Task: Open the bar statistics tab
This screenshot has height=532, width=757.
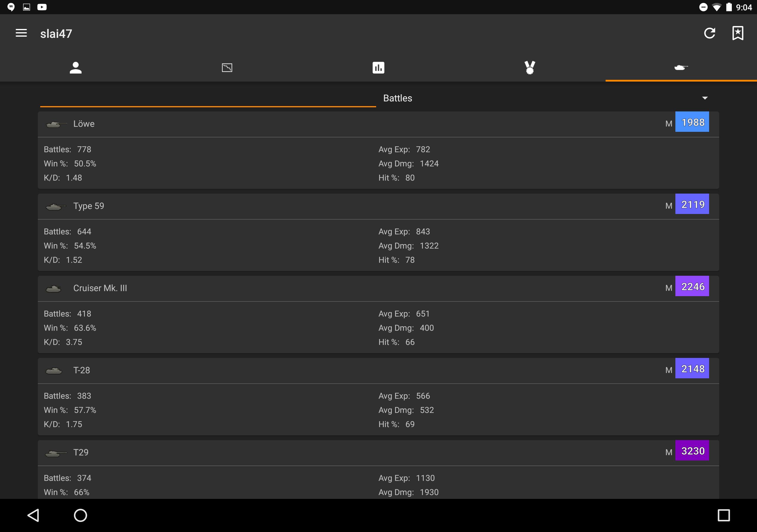Action: pyautogui.click(x=378, y=68)
